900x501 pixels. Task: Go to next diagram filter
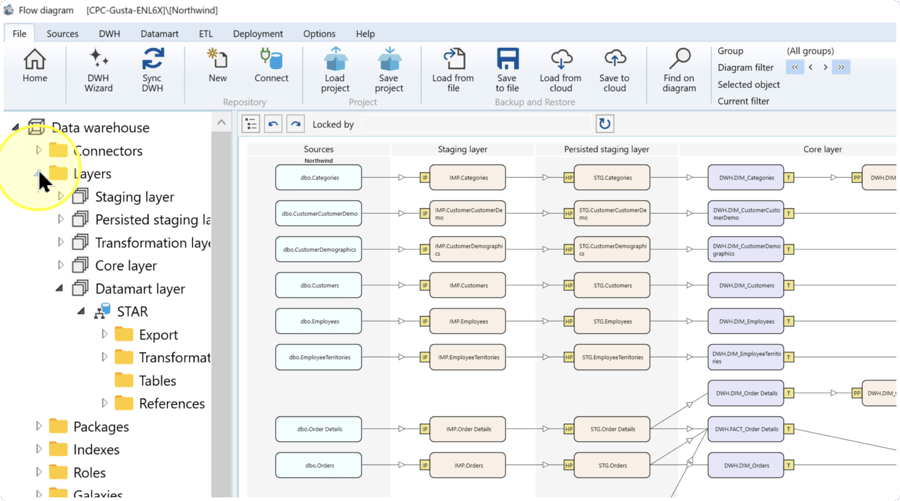tap(825, 67)
